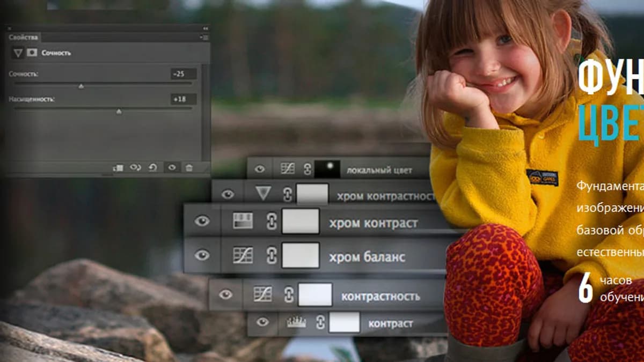The image size is (644, 362).
Task: Hide the контрастность layer
Action: point(226,294)
